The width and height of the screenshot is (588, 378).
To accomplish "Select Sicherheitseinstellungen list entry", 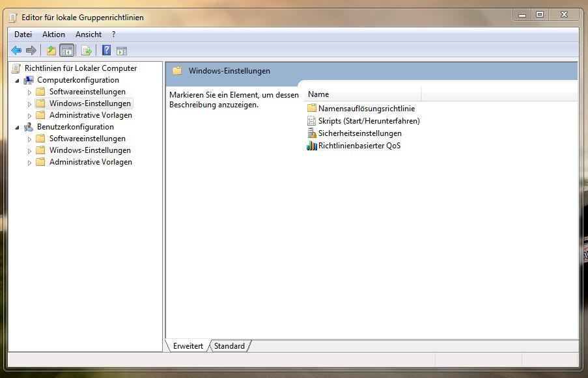I will pos(359,133).
